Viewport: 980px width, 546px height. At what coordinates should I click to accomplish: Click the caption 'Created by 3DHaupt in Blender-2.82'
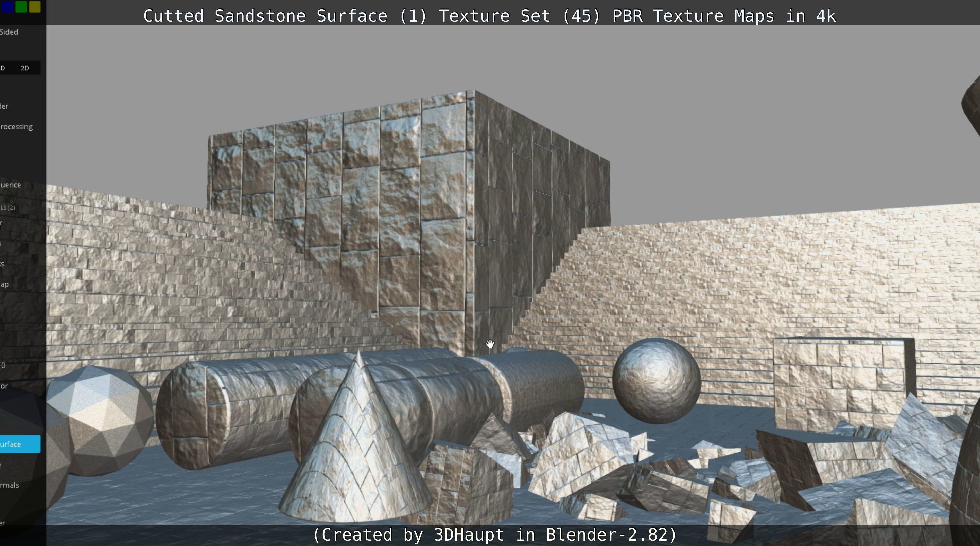[494, 534]
